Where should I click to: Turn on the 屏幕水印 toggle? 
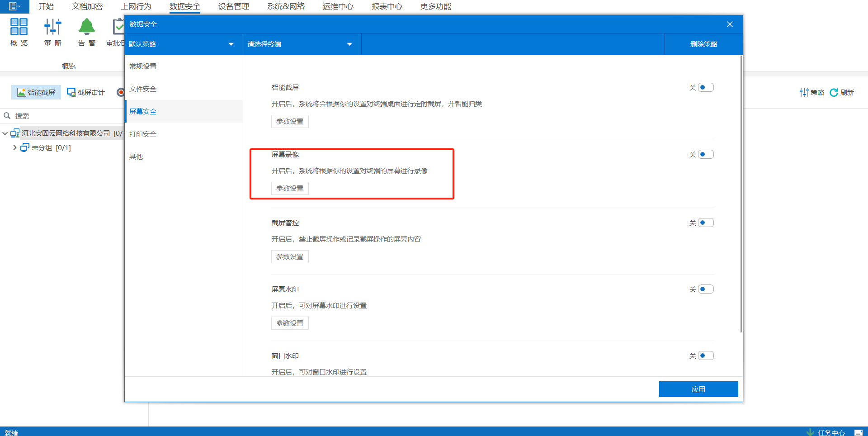[705, 289]
